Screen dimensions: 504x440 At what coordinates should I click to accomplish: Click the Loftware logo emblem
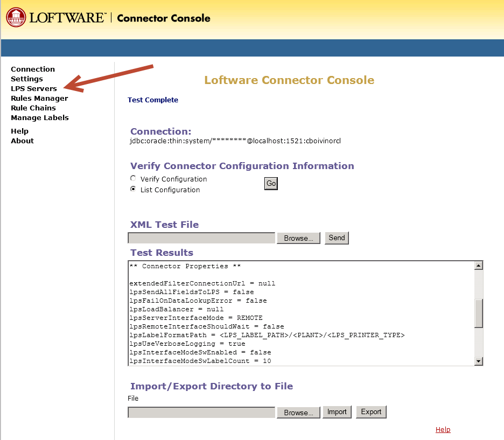[16, 17]
